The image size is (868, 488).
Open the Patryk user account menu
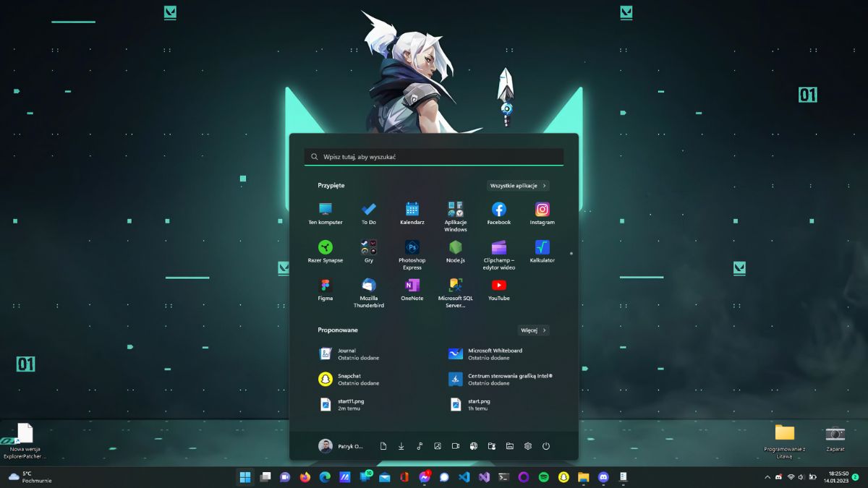[x=341, y=446]
